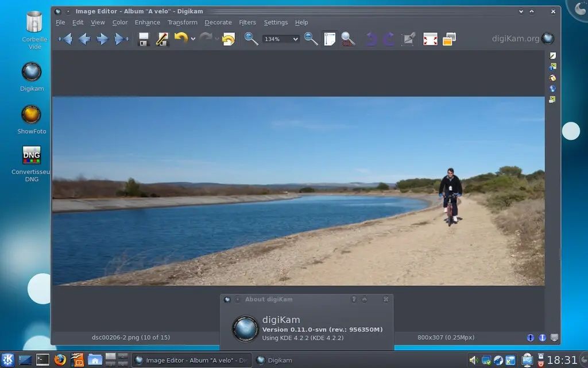Open the Filters menu
Viewport: 588px width, 368px height.
(x=247, y=22)
